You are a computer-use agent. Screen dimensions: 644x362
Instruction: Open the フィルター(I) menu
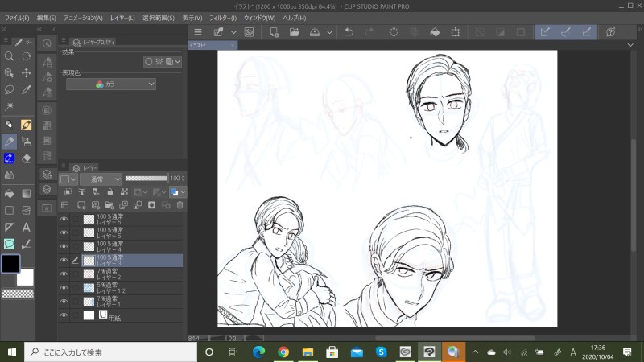(222, 17)
